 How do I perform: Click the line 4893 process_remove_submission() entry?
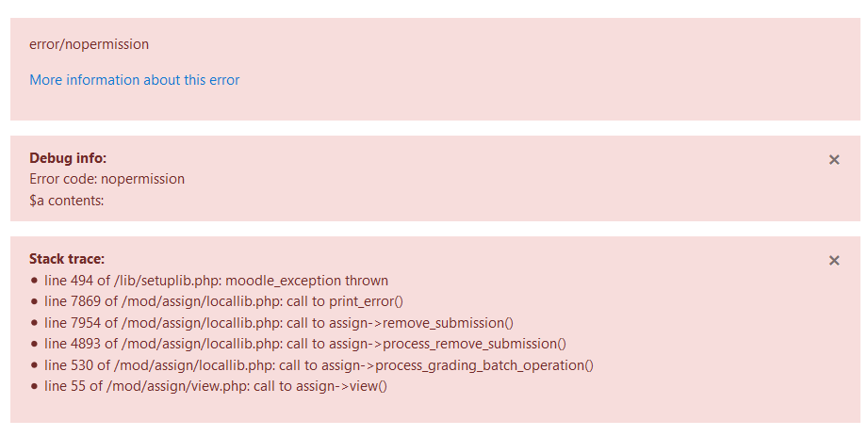(x=305, y=344)
